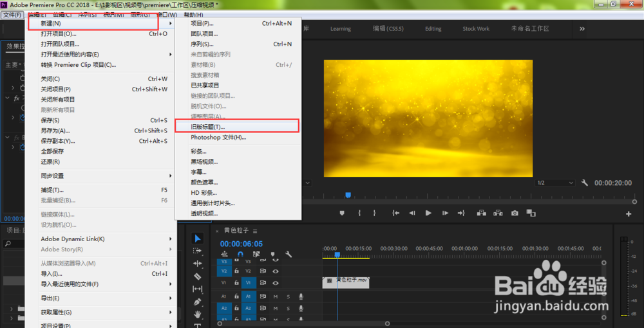This screenshot has width=644, height=328.
Task: Click the Comparison View button
Action: click(x=531, y=214)
